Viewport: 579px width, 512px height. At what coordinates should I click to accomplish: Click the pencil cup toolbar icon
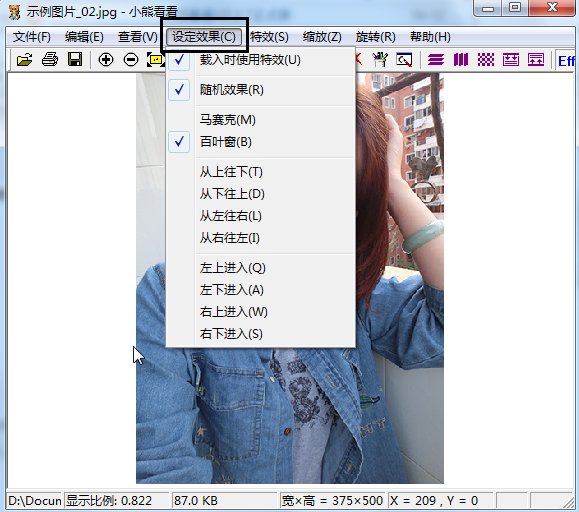pos(380,59)
